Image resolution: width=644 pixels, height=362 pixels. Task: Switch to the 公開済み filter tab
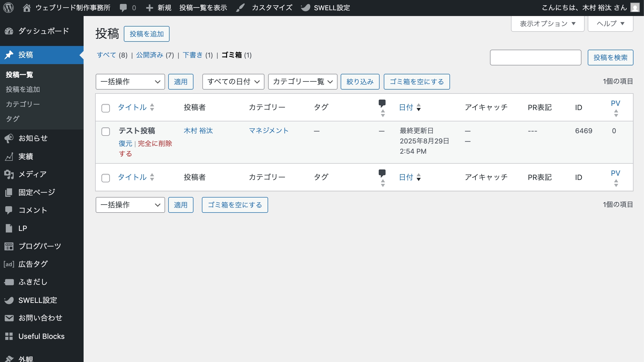point(149,55)
